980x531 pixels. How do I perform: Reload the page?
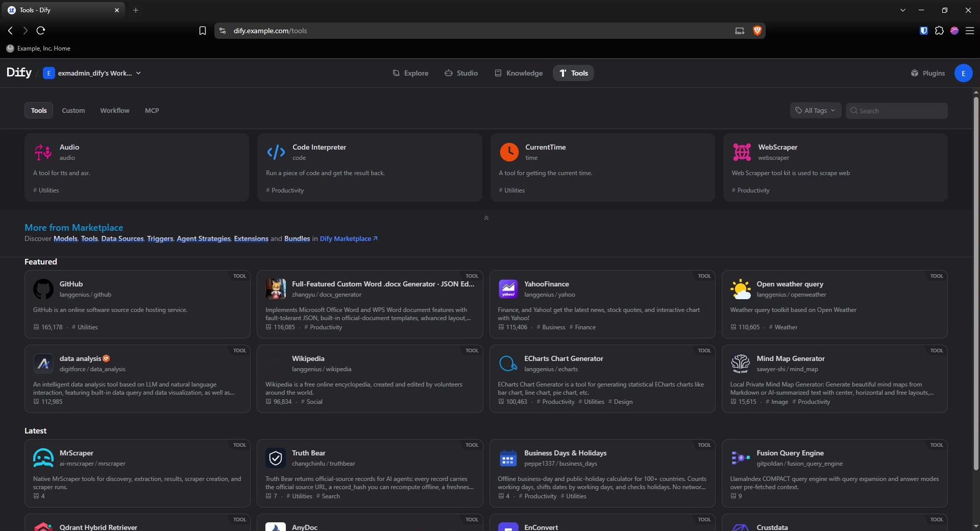coord(41,31)
